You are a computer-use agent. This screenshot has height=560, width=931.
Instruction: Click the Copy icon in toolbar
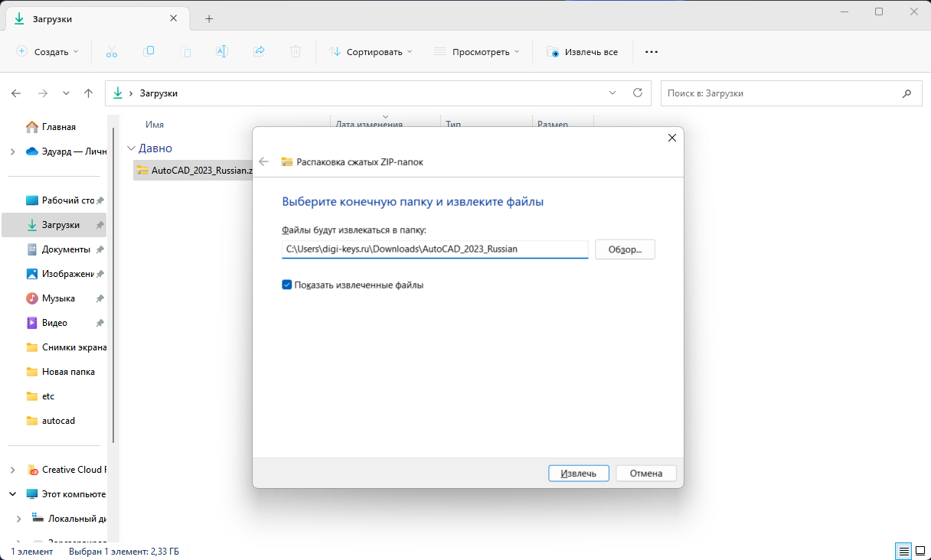[149, 51]
